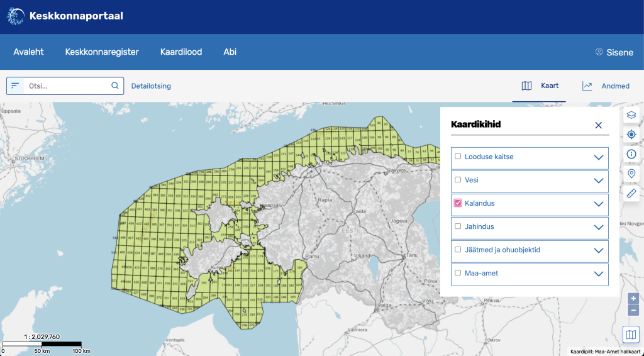Click the Kalandus layer label
Screen dimensions: 644x356
[480, 203]
